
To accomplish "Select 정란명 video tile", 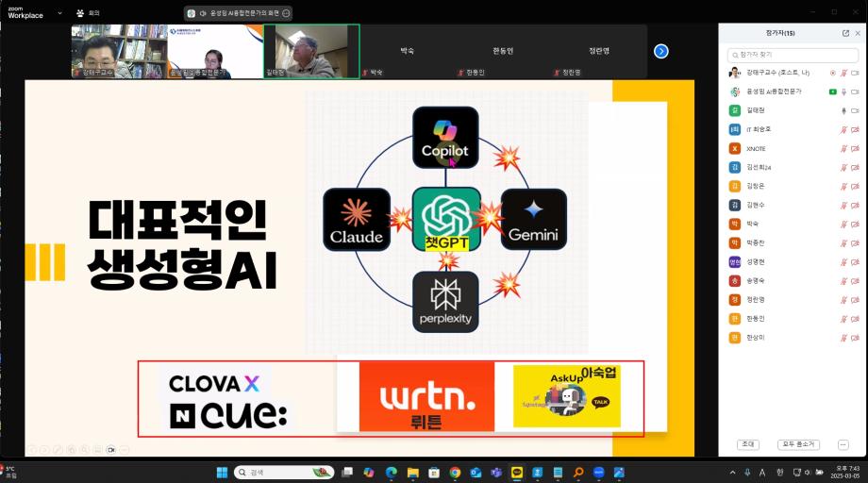I will 599,51.
